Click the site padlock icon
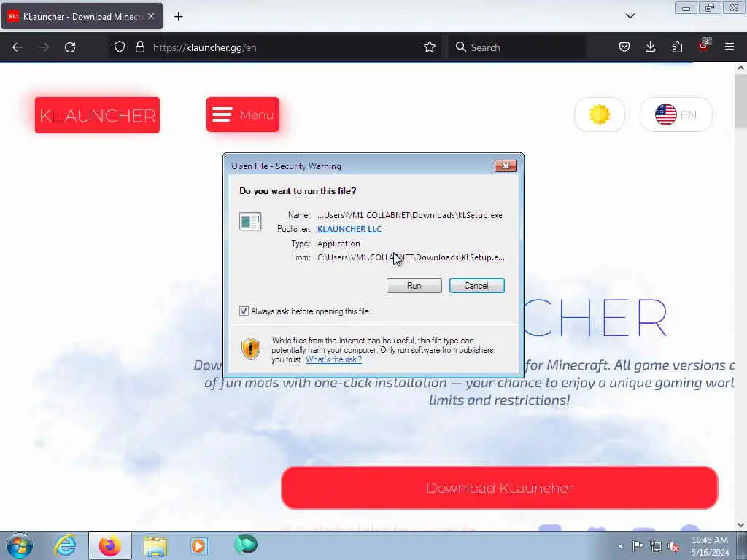747x560 pixels. (x=139, y=47)
